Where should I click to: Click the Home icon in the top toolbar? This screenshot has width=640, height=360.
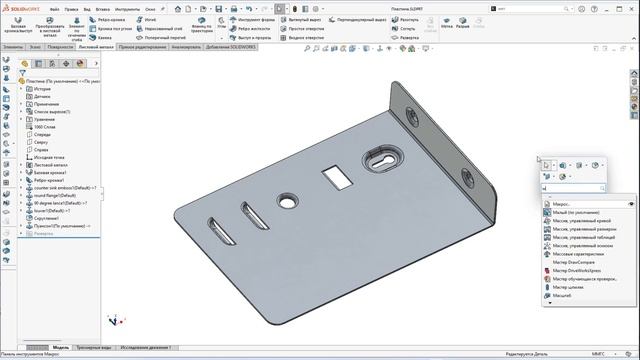pyautogui.click(x=178, y=9)
